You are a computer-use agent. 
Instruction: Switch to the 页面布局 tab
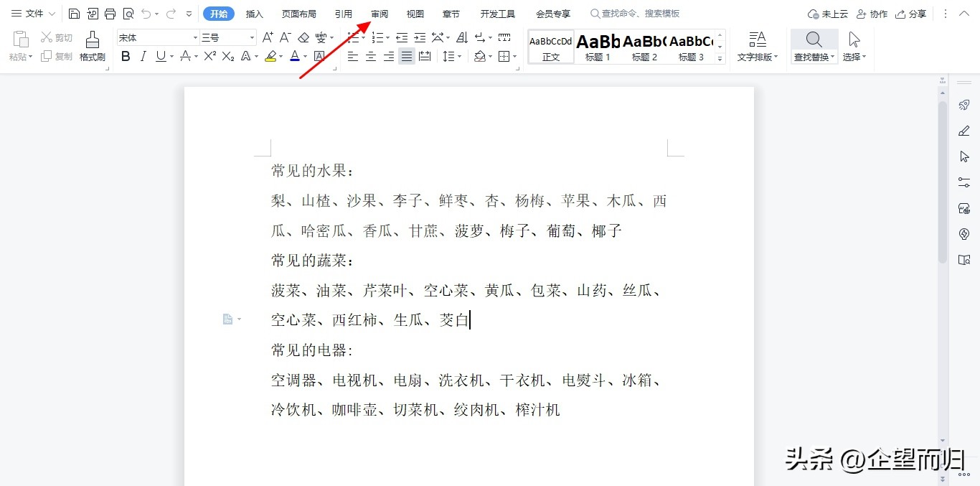click(x=298, y=14)
